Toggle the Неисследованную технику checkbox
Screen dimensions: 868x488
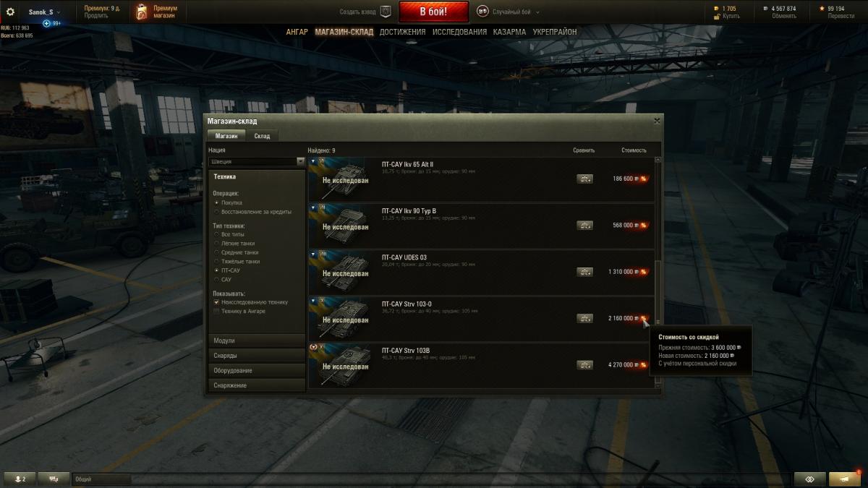[x=216, y=302]
